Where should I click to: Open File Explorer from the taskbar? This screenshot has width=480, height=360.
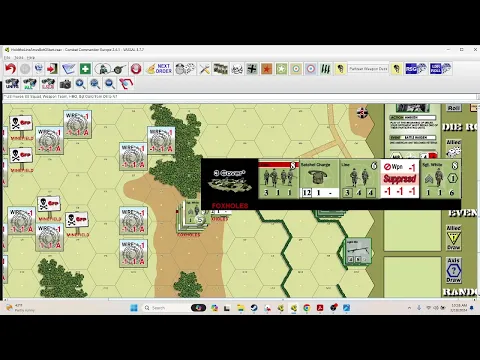pos(241,308)
